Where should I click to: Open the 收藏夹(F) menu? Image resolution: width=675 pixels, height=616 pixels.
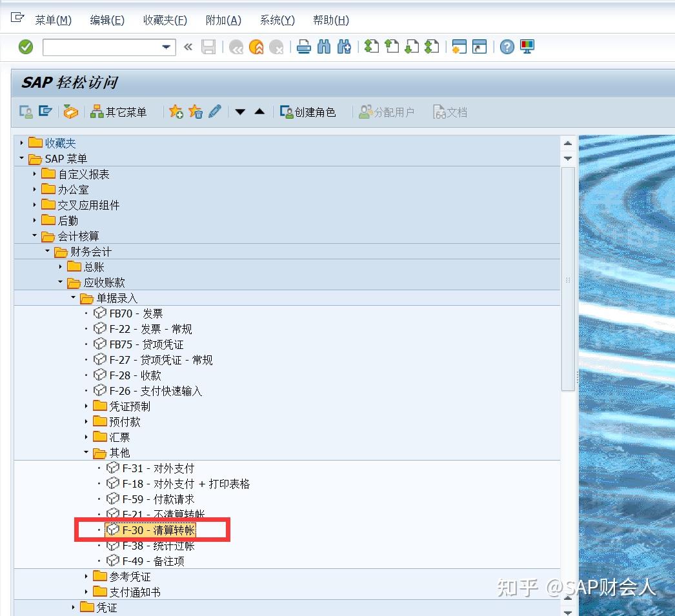click(165, 20)
